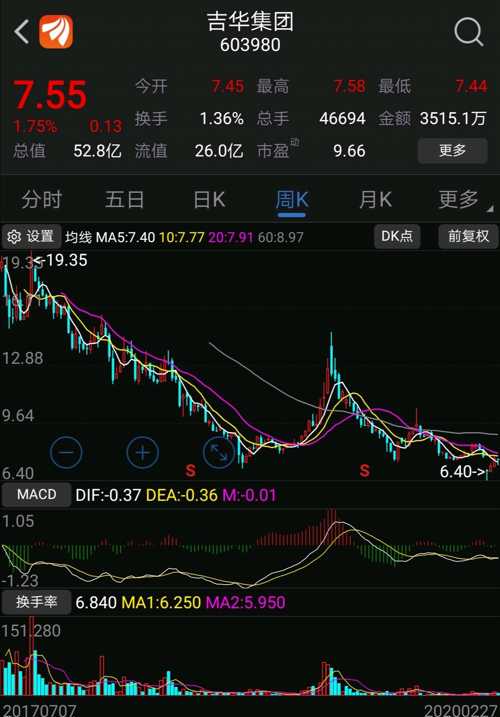This screenshot has height=717, width=500.
Task: Switch to the 日K tab
Action: [209, 200]
